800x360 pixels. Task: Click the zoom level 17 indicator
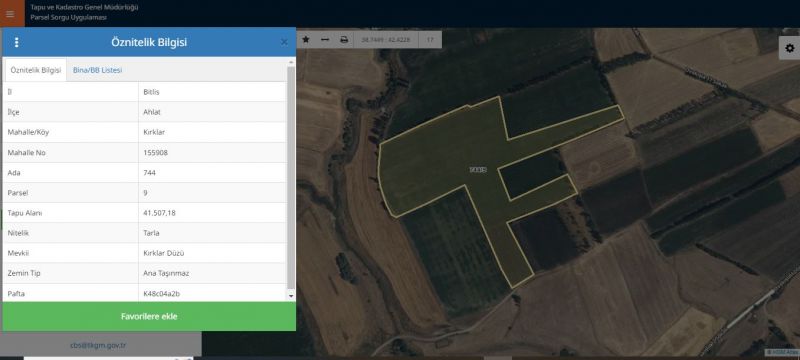click(x=430, y=39)
